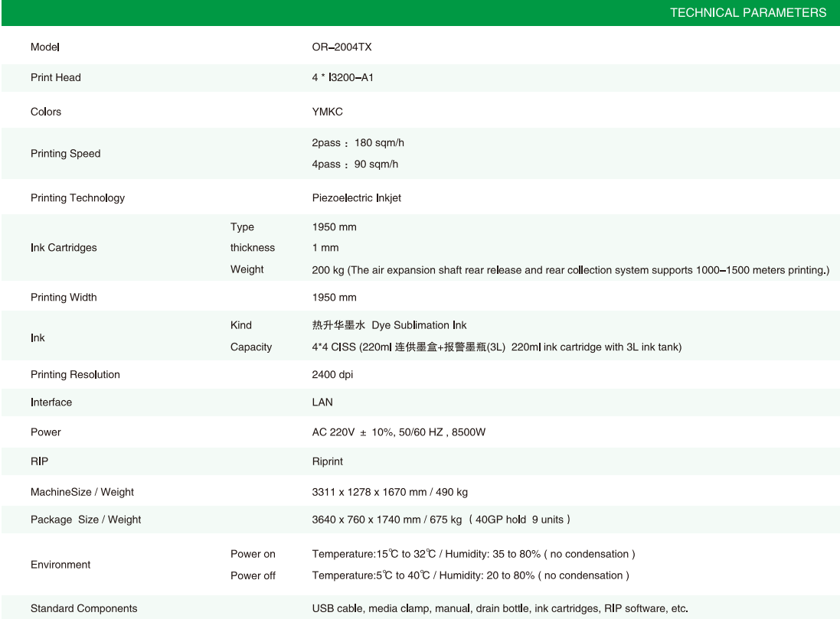The image size is (840, 619).
Task: Select the Dye Sublimation Ink text
Action: pyautogui.click(x=424, y=325)
